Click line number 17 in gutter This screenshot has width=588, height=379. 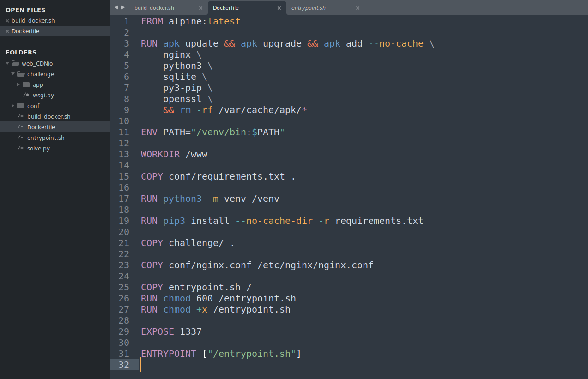(124, 199)
